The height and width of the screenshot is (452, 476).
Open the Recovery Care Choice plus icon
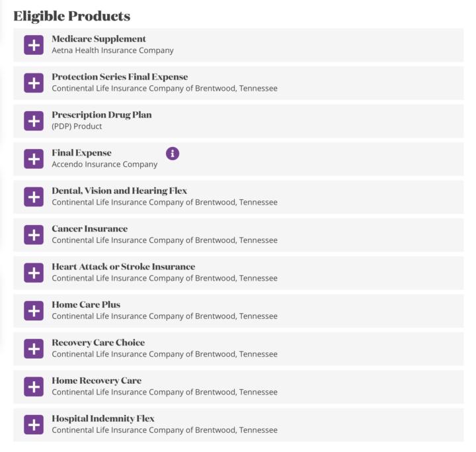[34, 349]
